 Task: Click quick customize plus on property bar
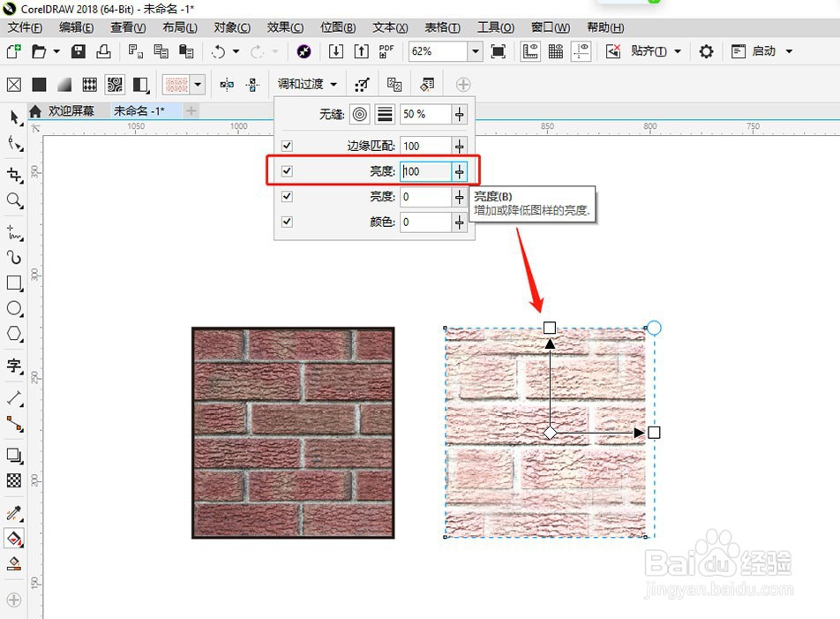click(463, 85)
